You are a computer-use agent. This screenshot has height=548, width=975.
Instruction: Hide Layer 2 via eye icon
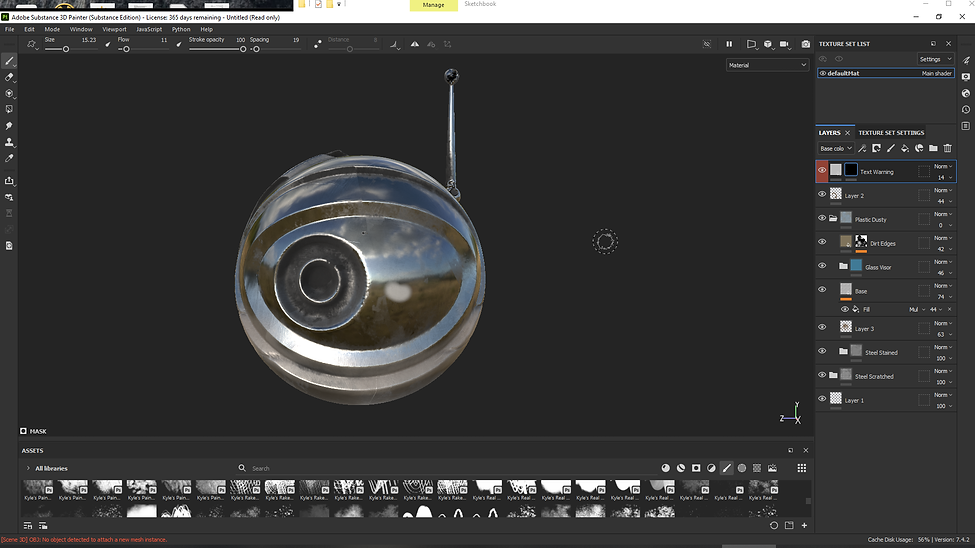point(822,194)
